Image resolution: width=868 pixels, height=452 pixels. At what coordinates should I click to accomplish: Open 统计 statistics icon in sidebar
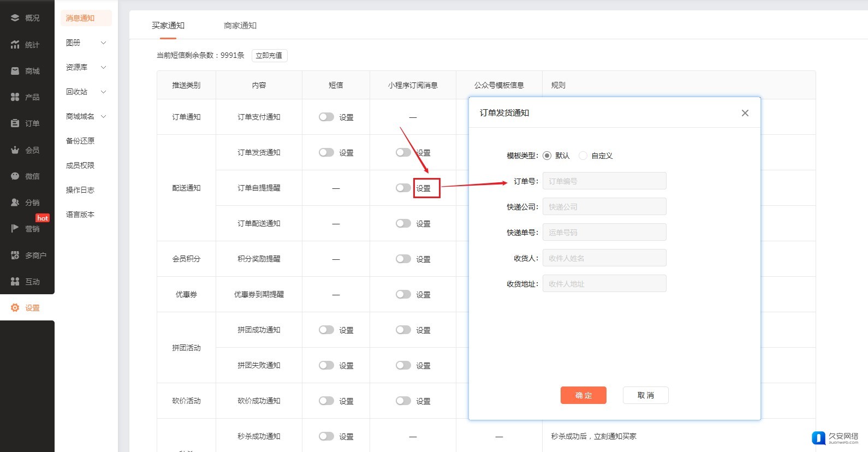coord(15,45)
